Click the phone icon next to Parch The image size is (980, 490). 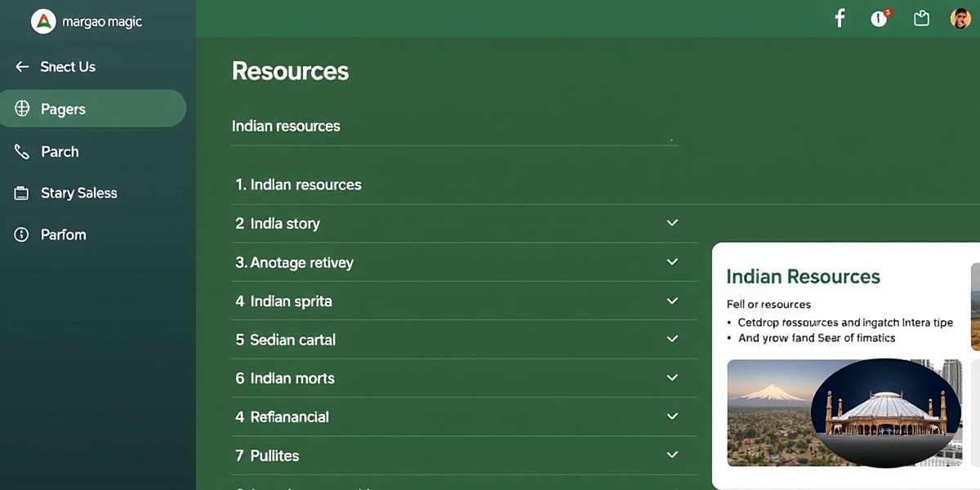point(22,152)
